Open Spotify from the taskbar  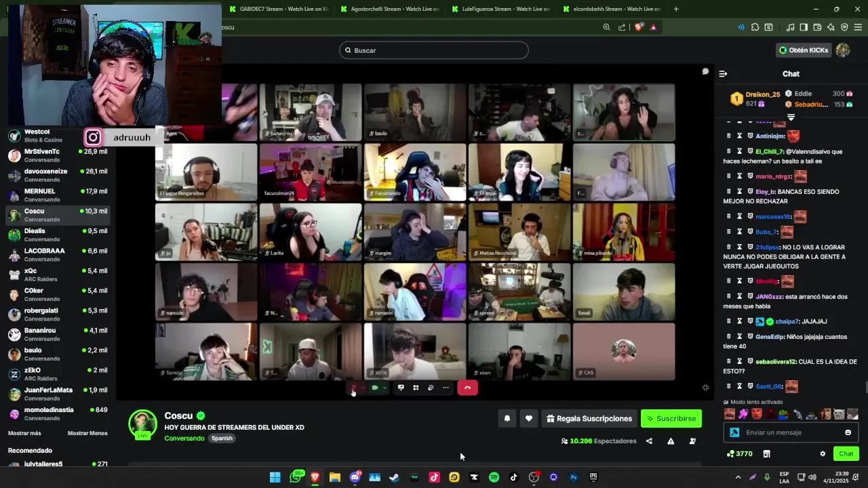pyautogui.click(x=494, y=477)
